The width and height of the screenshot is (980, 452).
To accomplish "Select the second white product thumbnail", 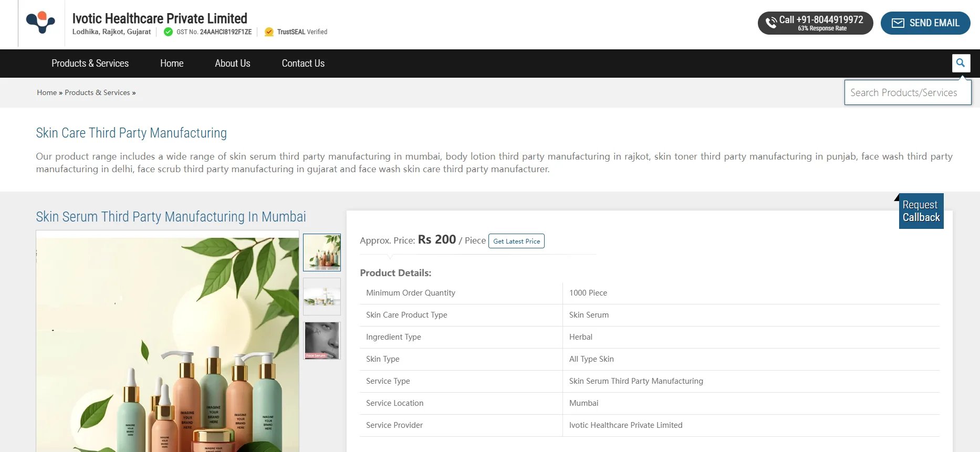I will (x=322, y=297).
